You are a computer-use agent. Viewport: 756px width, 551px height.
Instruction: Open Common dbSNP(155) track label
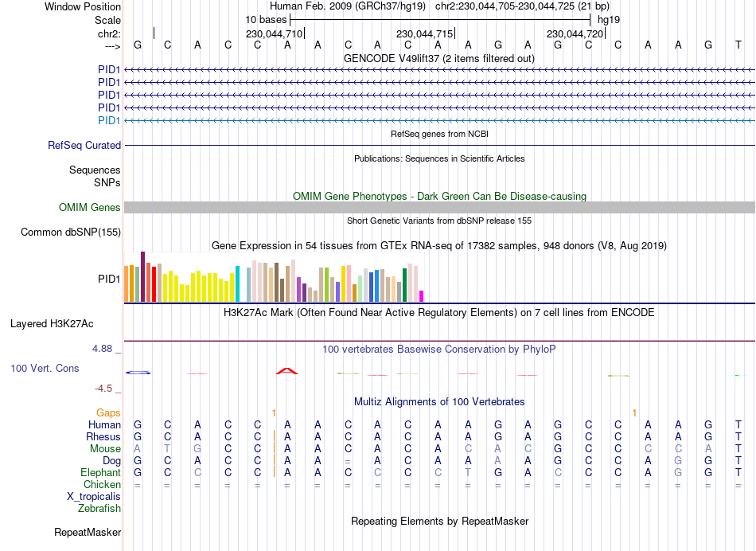click(x=71, y=232)
